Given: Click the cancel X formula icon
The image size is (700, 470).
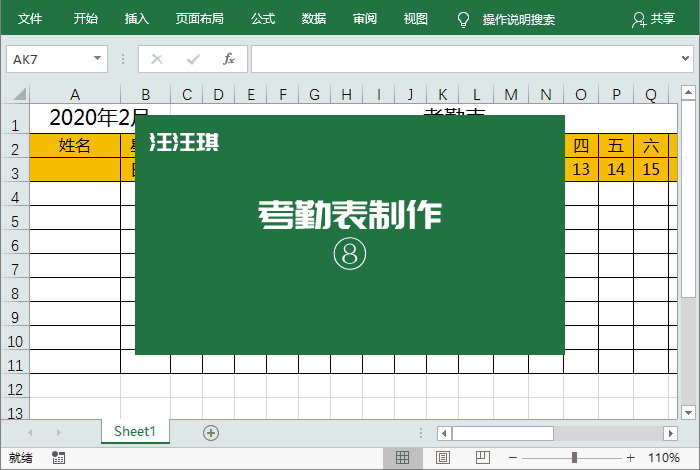Looking at the screenshot, I should pos(157,59).
